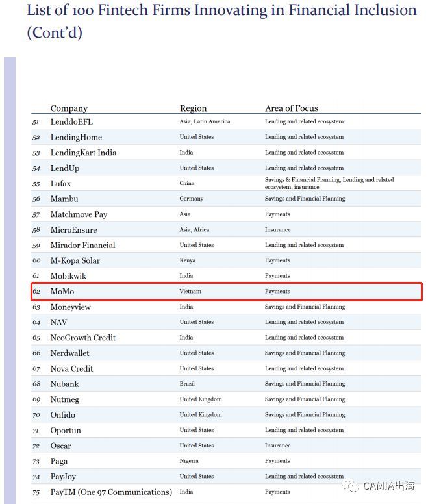The height and width of the screenshot is (504, 428).
Task: Click the Company column header
Action: 69,108
